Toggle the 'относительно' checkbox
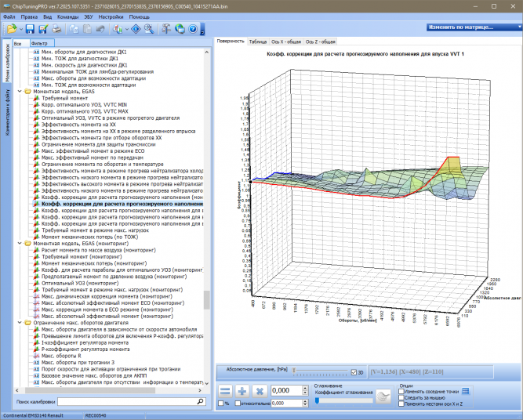 tap(238, 404)
